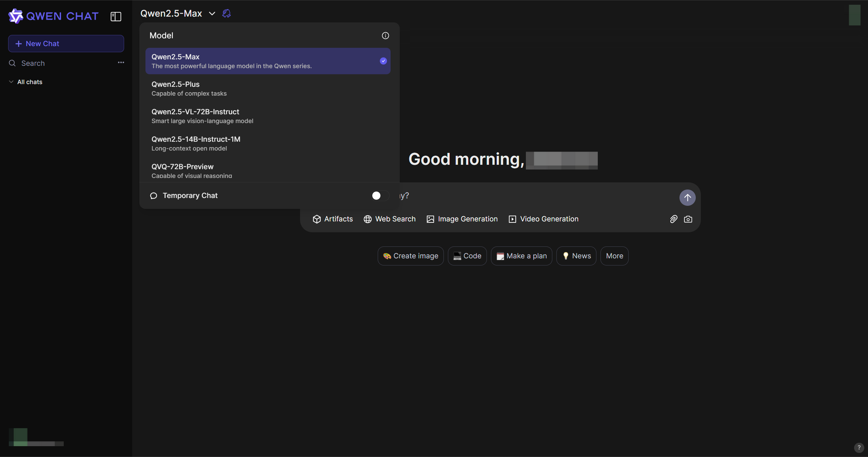Enable the Temporary Chat toggle
The height and width of the screenshot is (457, 868).
[380, 196]
